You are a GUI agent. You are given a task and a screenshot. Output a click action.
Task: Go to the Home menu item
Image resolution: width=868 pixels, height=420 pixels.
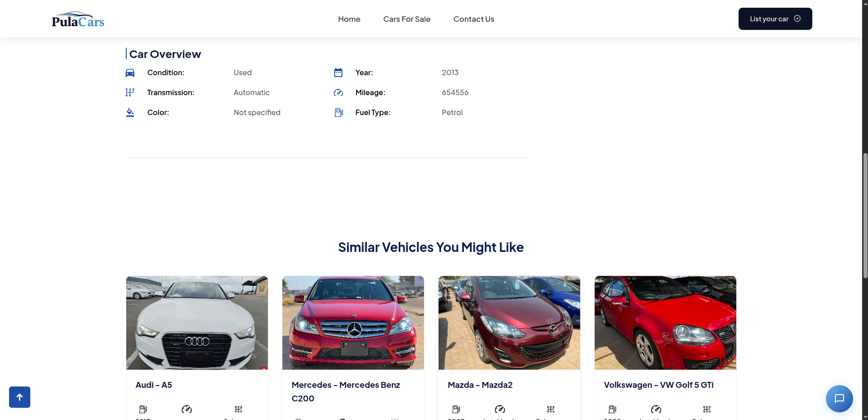point(349,19)
